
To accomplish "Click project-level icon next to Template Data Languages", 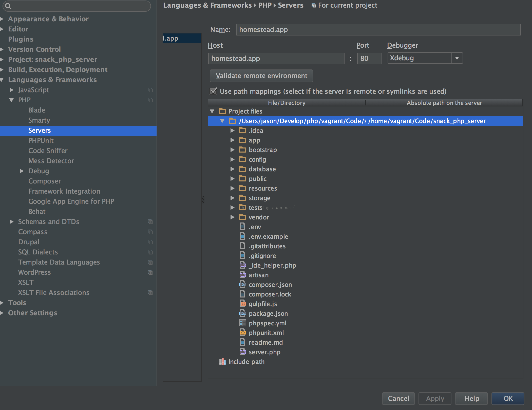I will pyautogui.click(x=150, y=262).
